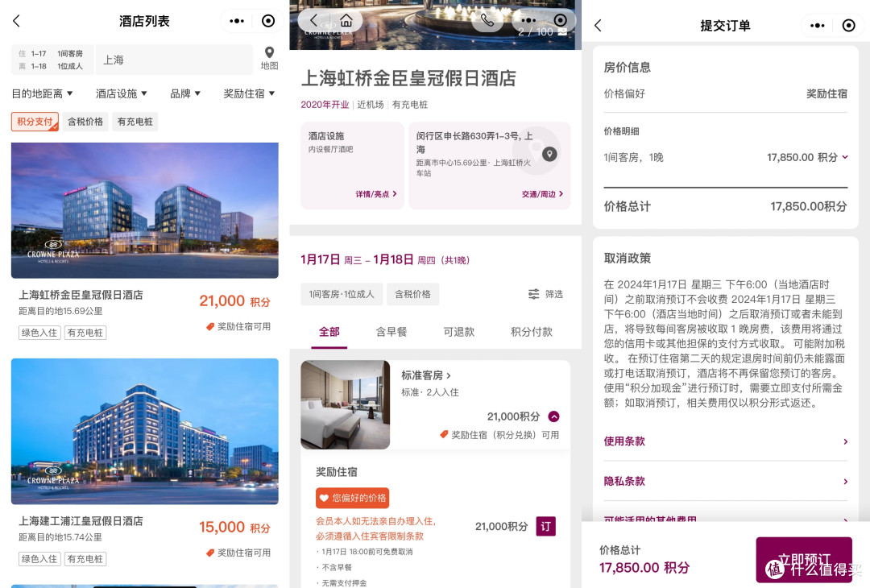This screenshot has width=870, height=588.
Task: Open 上海建工浦江皇冠假日酒店 photo
Action: click(145, 431)
